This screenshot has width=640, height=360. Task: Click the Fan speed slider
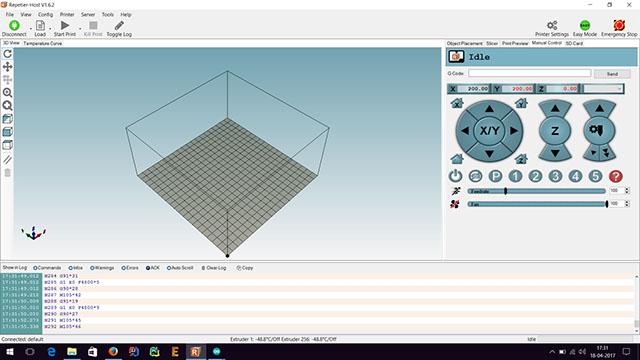tap(538, 204)
